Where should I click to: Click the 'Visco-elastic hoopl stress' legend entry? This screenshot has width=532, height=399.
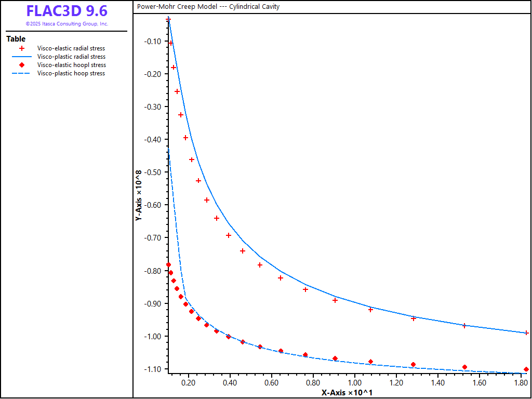click(72, 65)
